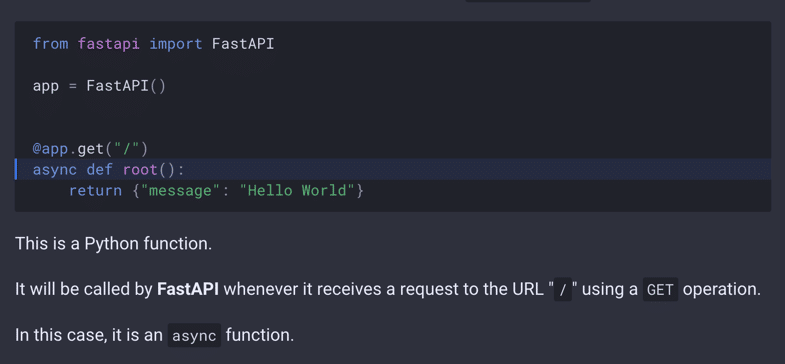Click the 'async' keyword in highlighted line
The height and width of the screenshot is (364, 785).
(x=55, y=170)
